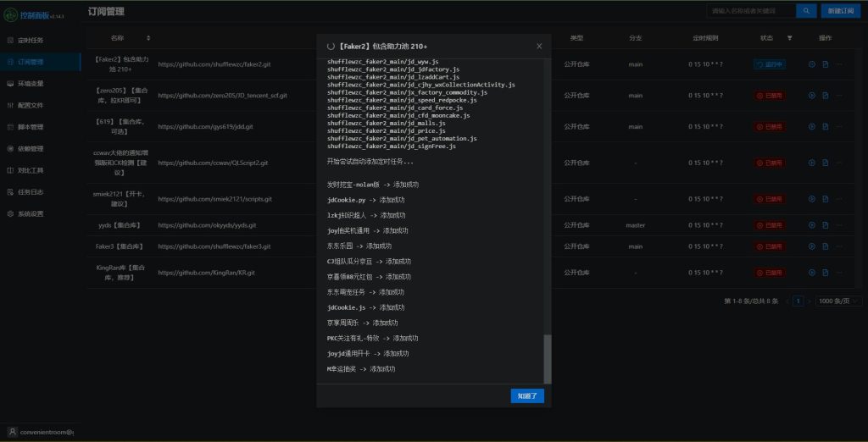Click 已禁用 status tag in zero205 row
The width and height of the screenshot is (868, 442).
point(769,95)
